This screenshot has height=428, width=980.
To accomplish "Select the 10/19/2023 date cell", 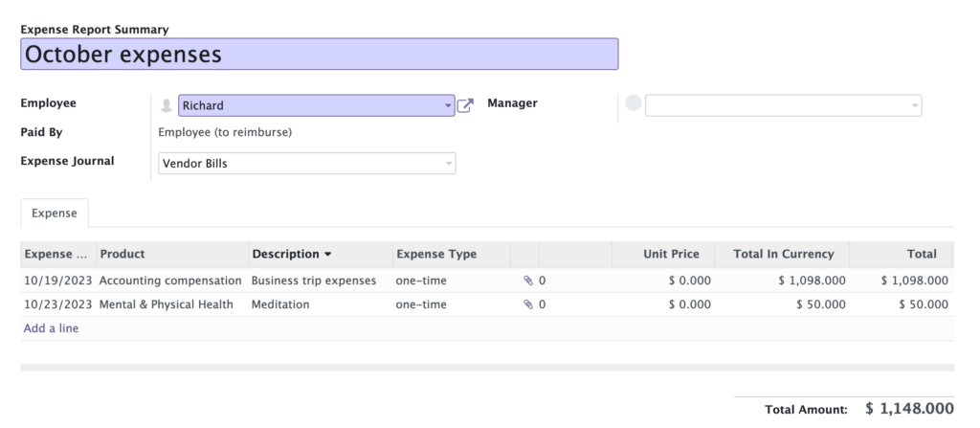I will coord(58,281).
